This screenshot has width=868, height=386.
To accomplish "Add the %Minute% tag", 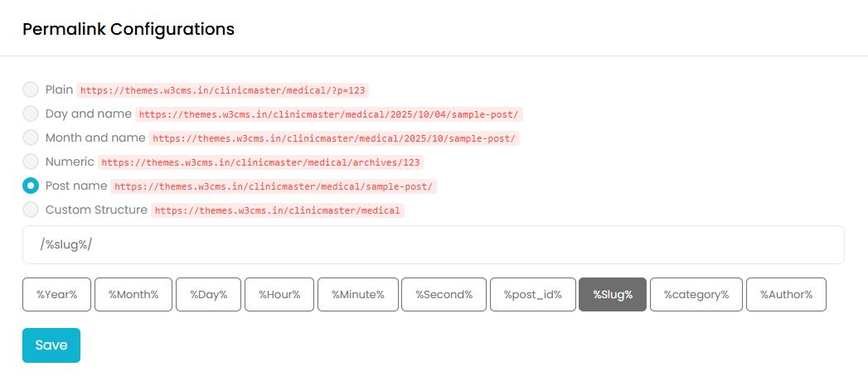I will click(x=358, y=295).
